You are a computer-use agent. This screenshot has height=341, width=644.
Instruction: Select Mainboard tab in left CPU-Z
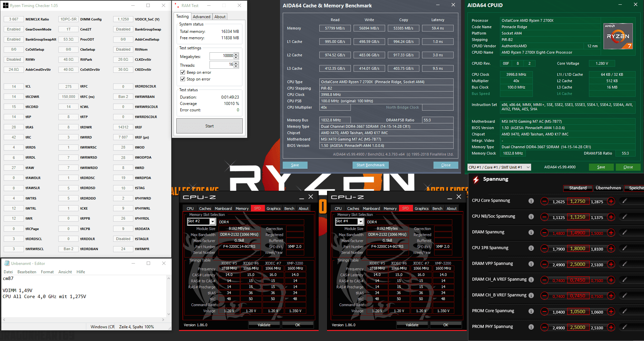point(223,209)
